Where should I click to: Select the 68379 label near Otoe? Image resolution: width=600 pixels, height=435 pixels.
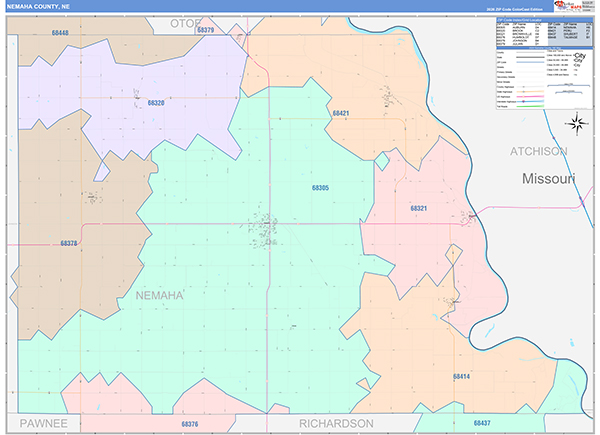tap(205, 30)
